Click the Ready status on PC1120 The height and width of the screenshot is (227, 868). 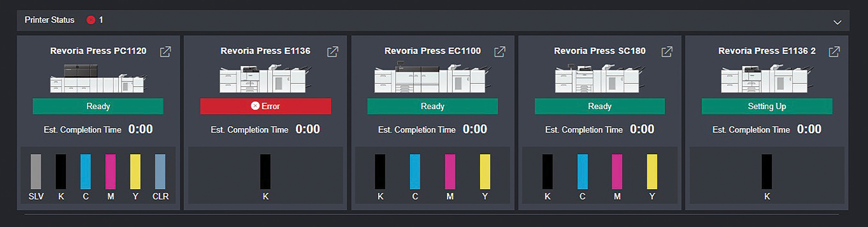[98, 106]
